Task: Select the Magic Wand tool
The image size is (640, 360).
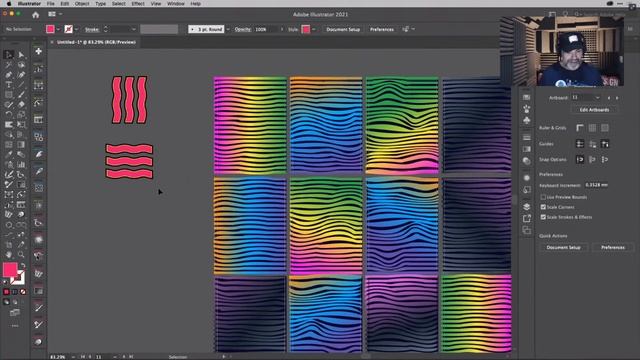Action: coord(9,64)
